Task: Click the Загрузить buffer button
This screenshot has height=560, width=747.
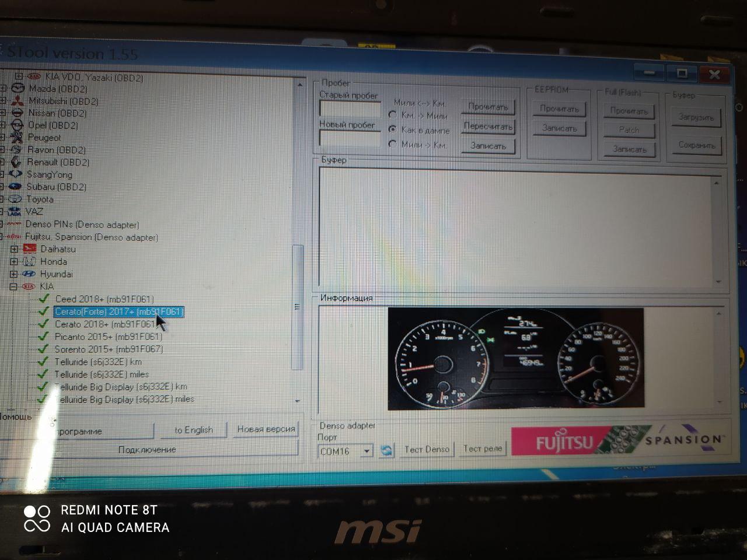Action: [696, 117]
